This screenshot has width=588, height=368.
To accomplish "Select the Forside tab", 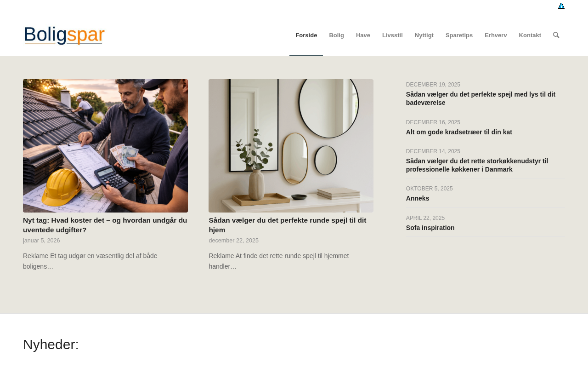I will click(x=306, y=35).
